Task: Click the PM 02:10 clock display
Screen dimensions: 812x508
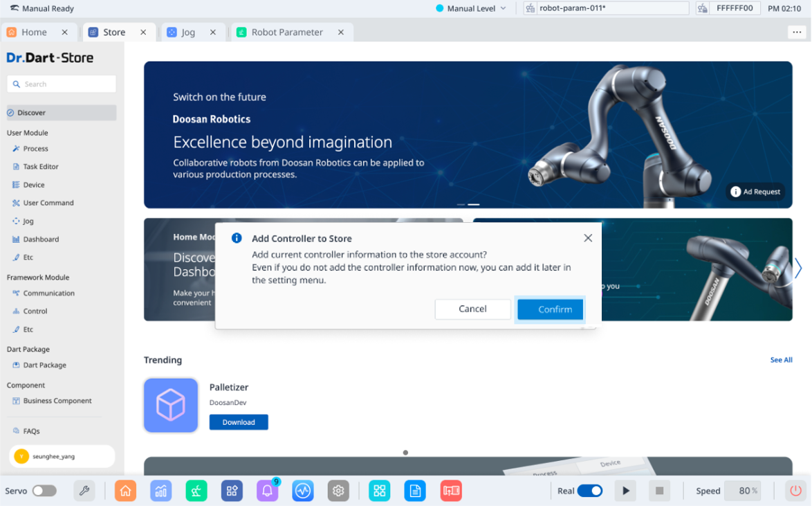Action: (784, 8)
